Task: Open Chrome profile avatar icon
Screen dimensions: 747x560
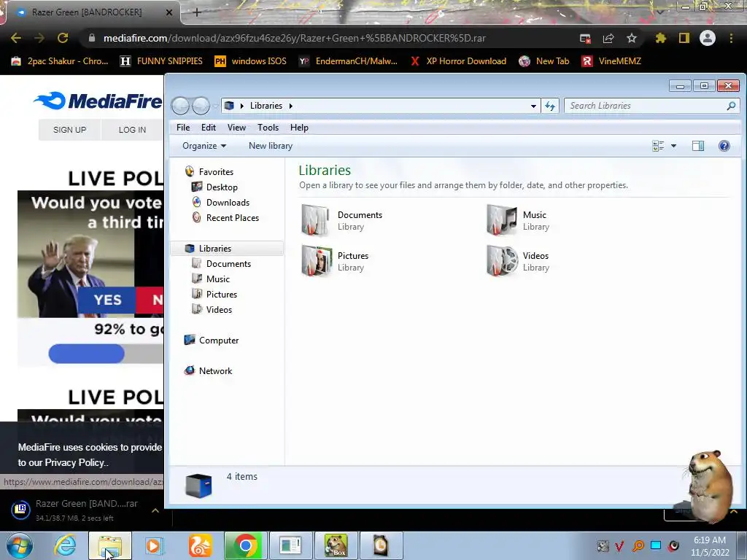Action: pyautogui.click(x=708, y=38)
